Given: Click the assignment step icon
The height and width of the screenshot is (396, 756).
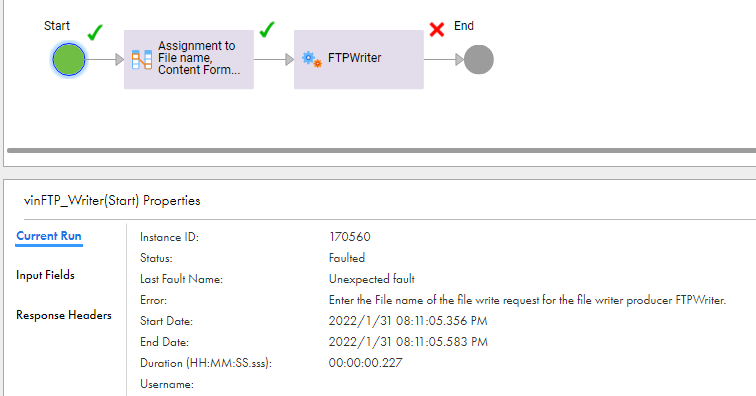Looking at the screenshot, I should pos(142,59).
